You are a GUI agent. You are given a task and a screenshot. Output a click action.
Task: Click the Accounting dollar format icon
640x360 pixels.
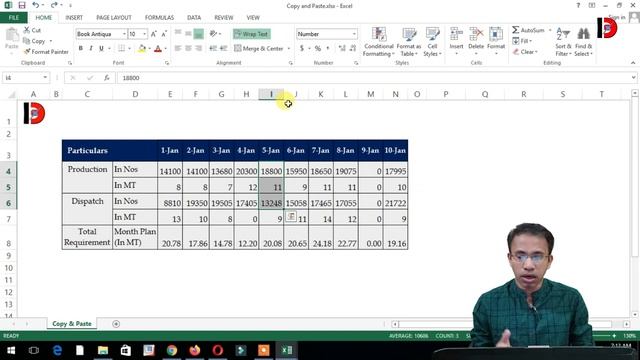302,49
